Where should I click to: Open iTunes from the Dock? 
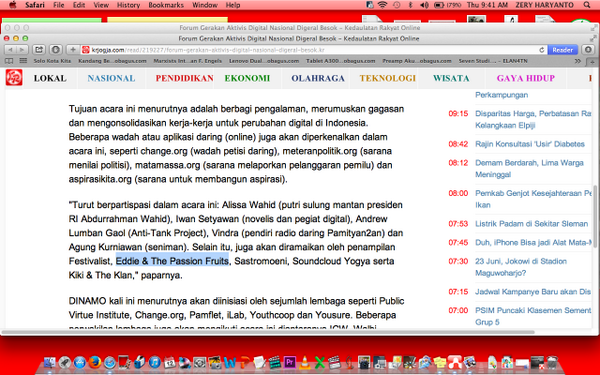155,362
